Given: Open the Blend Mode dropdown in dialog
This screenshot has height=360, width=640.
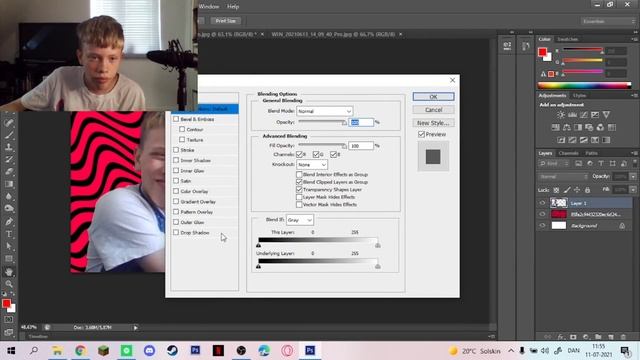Looking at the screenshot, I should [x=324, y=111].
